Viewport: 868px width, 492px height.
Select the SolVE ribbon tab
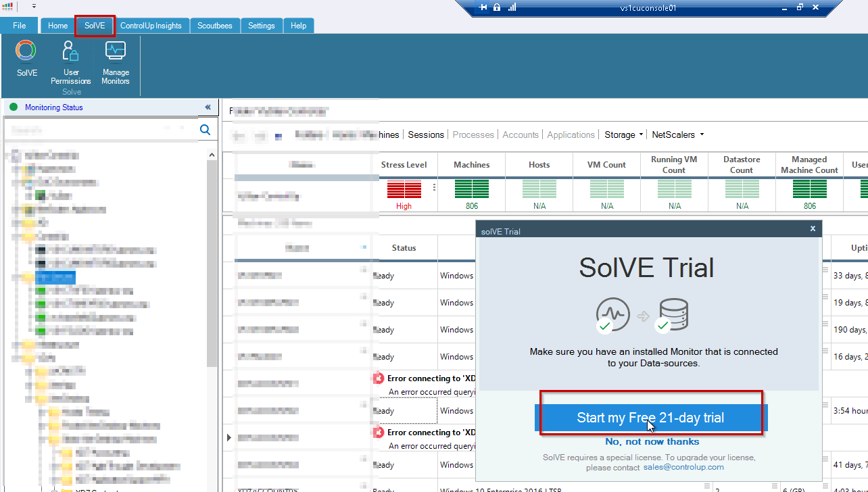pyautogui.click(x=95, y=26)
